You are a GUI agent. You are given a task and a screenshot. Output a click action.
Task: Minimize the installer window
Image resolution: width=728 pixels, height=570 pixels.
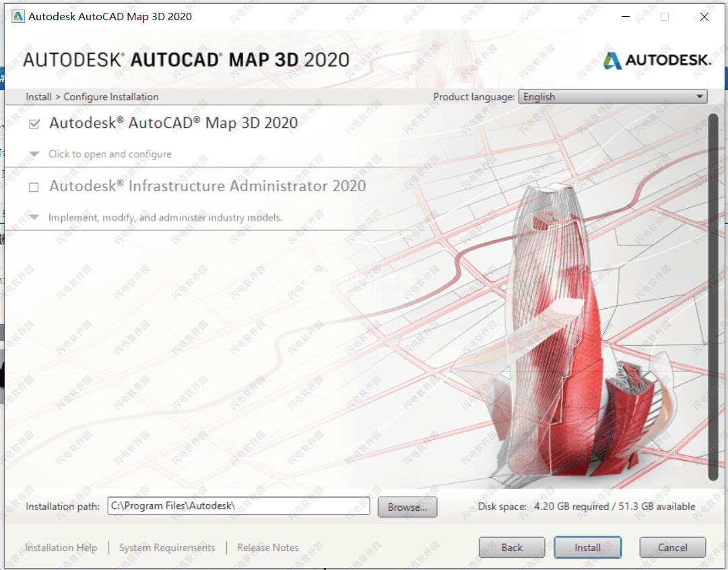[626, 17]
